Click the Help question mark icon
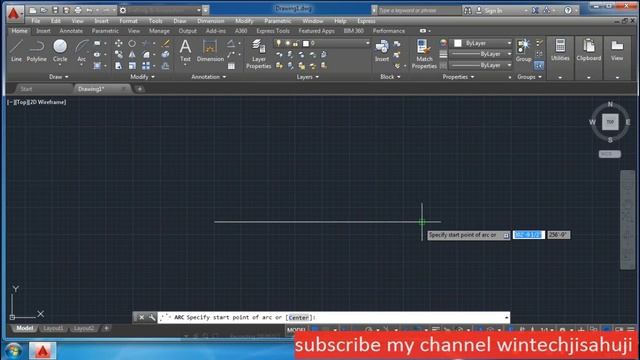640x360 pixels. [x=568, y=11]
